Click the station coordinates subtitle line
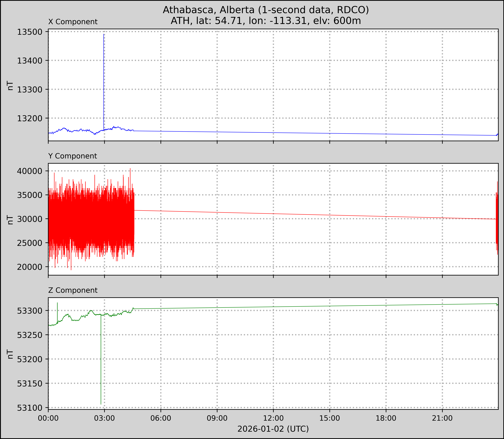 [x=266, y=21]
